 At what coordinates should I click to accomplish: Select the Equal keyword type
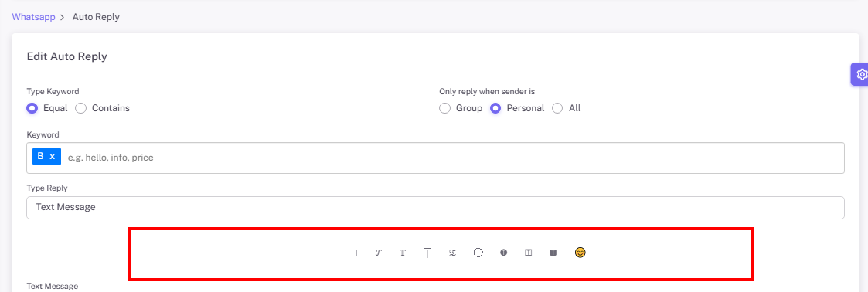(x=32, y=108)
